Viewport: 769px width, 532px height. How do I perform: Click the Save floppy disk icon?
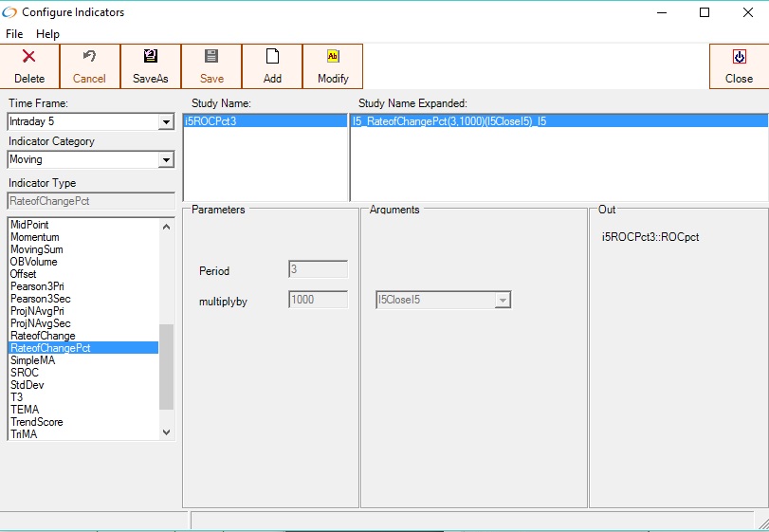pos(211,57)
